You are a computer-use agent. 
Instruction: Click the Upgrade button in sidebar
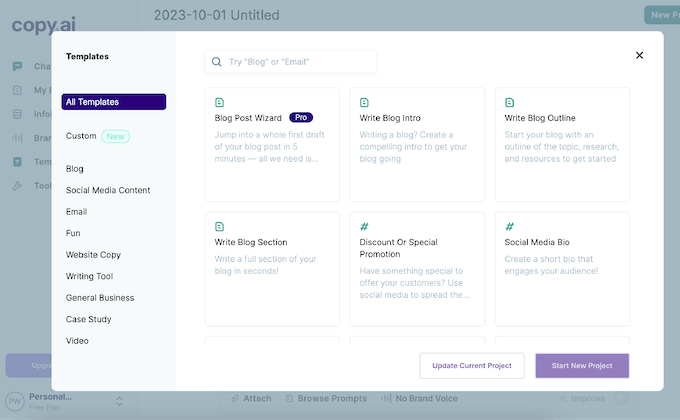[29, 365]
